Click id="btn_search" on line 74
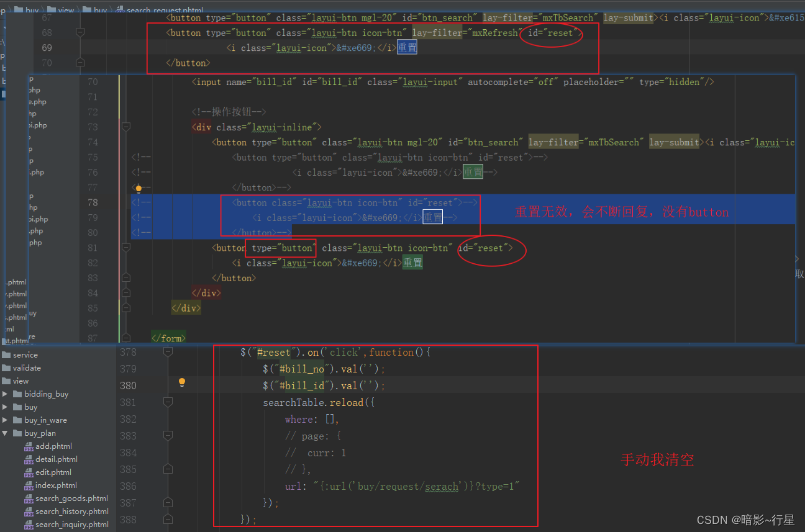The width and height of the screenshot is (805, 532). point(486,142)
